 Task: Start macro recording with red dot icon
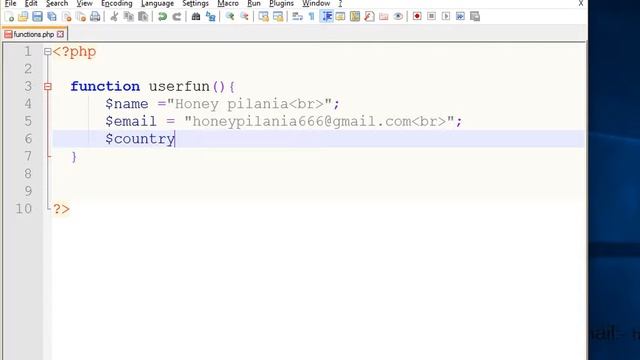(x=417, y=16)
